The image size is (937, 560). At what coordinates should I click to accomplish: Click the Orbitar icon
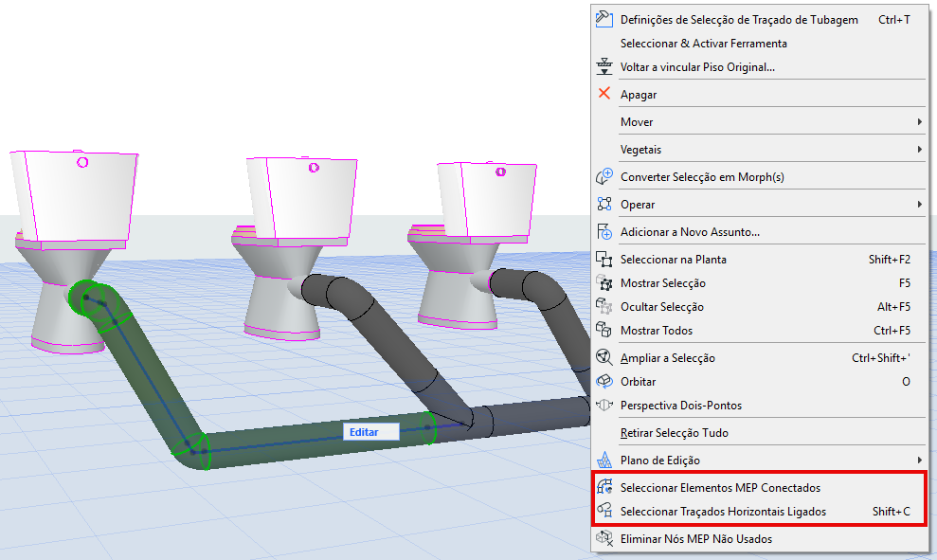(x=604, y=381)
